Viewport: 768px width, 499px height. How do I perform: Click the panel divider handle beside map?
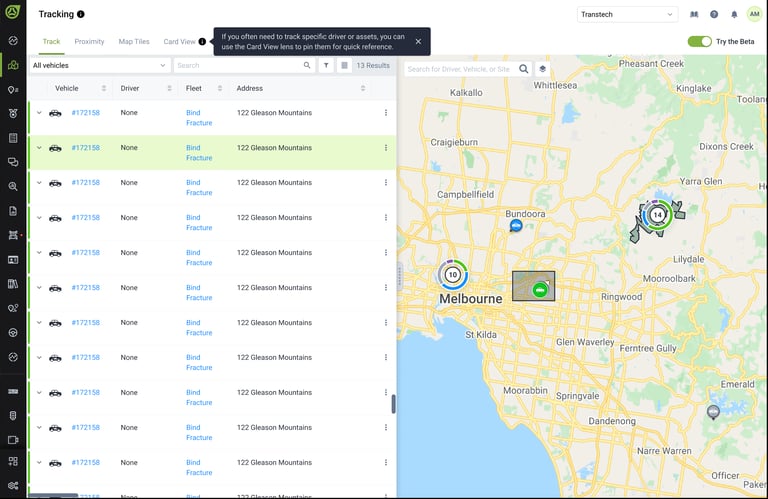point(399,277)
